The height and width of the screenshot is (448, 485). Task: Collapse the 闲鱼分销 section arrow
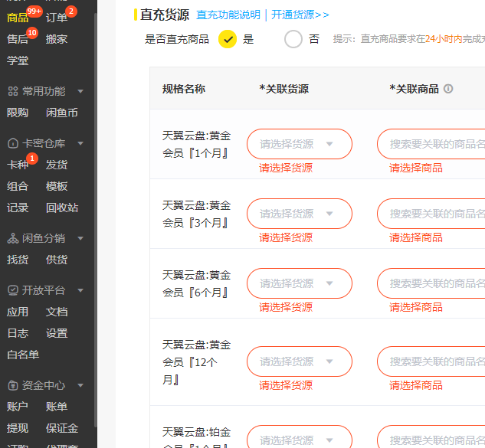(80, 238)
